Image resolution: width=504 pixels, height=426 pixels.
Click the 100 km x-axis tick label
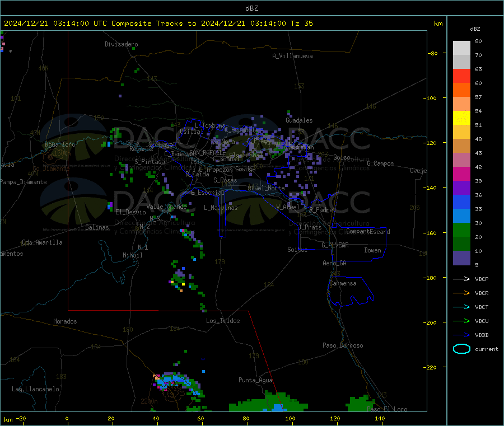tap(290, 419)
